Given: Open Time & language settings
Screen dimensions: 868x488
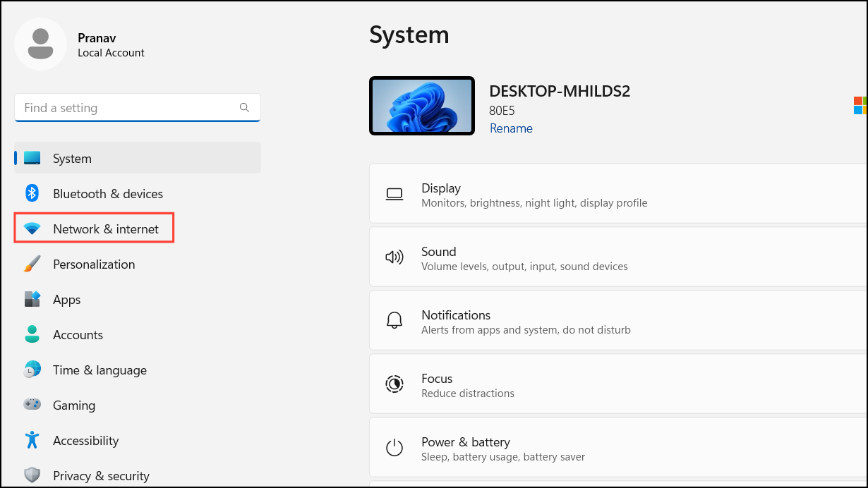Looking at the screenshot, I should click(138, 370).
